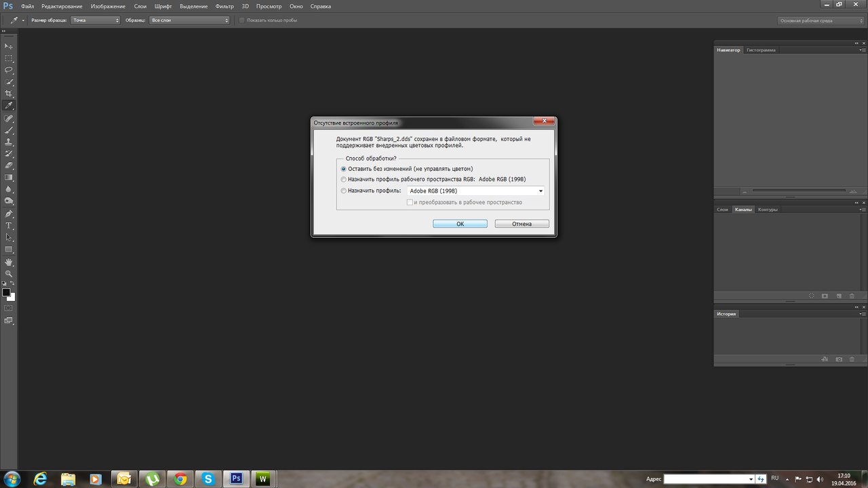Open the History panel flyout menu
868x488 pixels.
tap(862, 314)
